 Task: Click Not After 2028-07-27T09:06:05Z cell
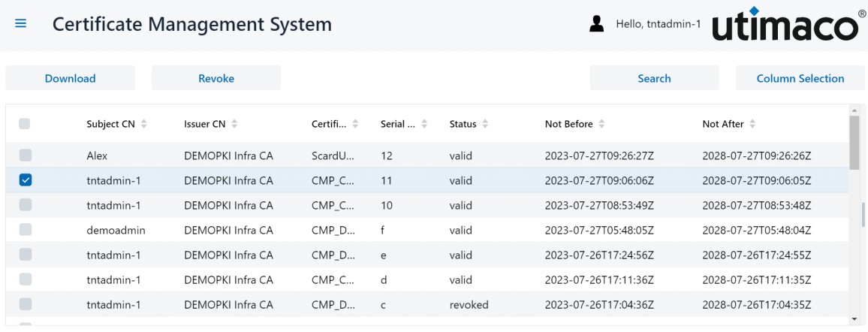757,181
